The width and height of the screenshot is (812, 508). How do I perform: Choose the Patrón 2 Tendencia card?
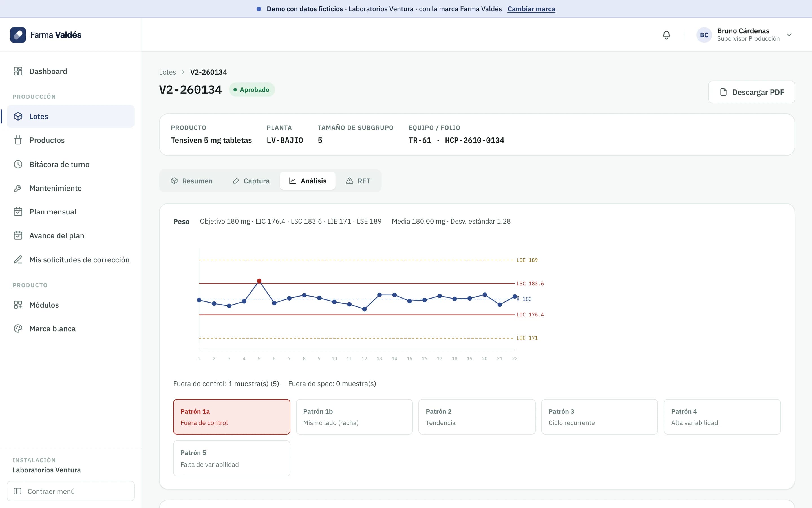coord(477,417)
